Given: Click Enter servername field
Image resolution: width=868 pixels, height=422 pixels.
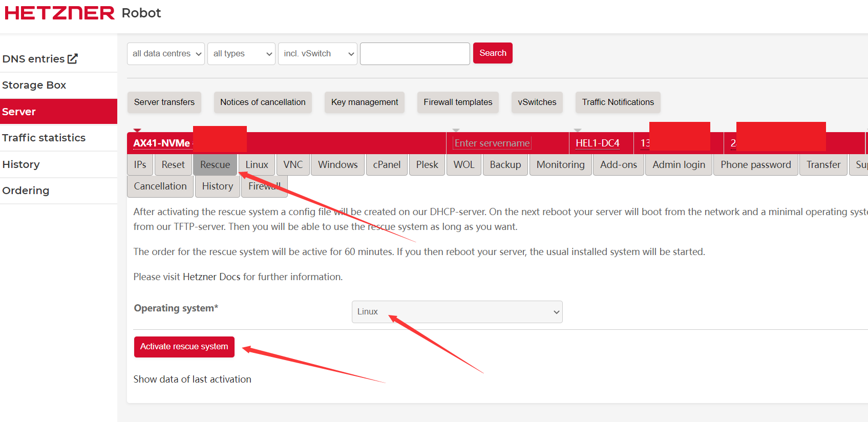Looking at the screenshot, I should (492, 143).
